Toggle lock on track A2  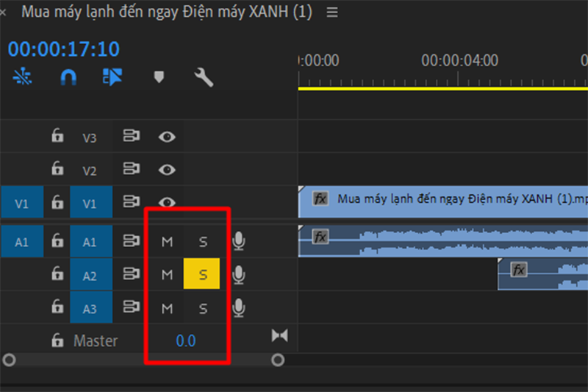[x=57, y=273]
